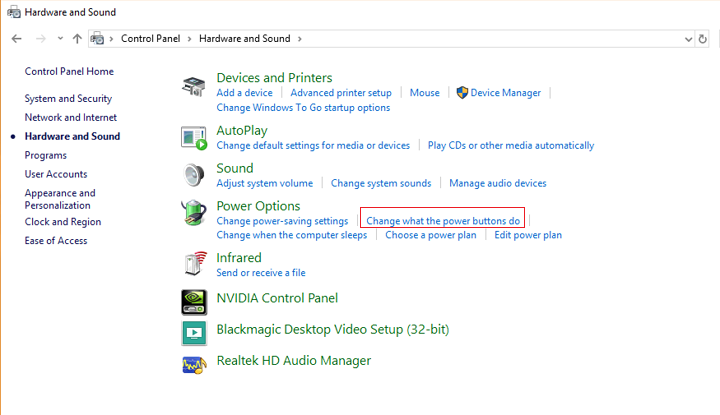Viewport: 720px width, 415px height.
Task: Click the Infrared category icon
Action: coord(193,264)
